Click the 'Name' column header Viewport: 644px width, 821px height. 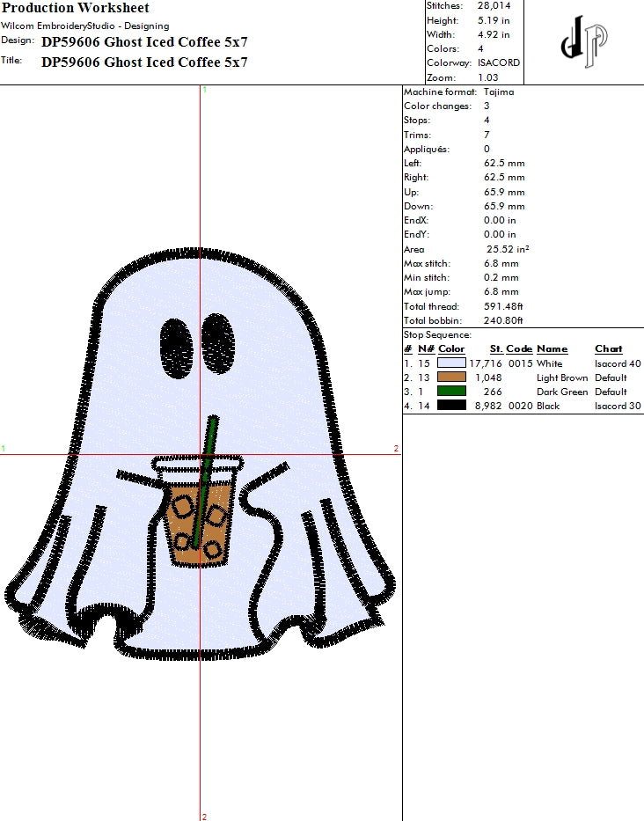[x=552, y=348]
